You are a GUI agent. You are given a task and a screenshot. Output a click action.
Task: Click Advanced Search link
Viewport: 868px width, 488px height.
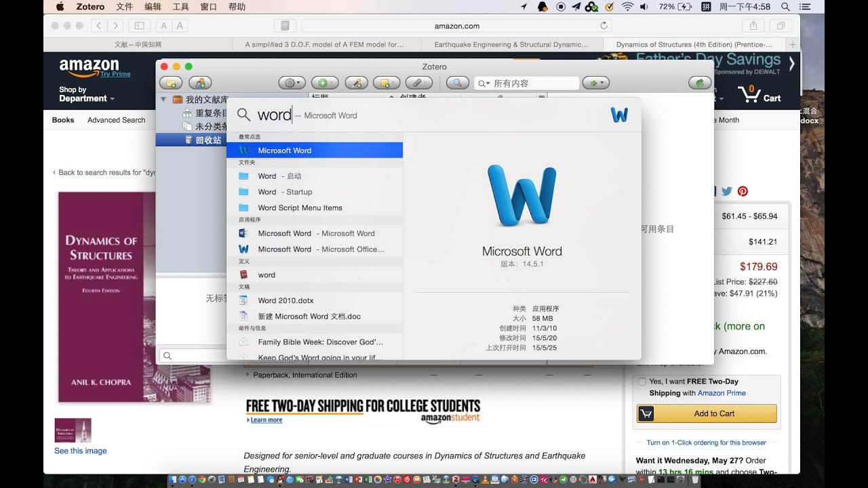coord(116,120)
